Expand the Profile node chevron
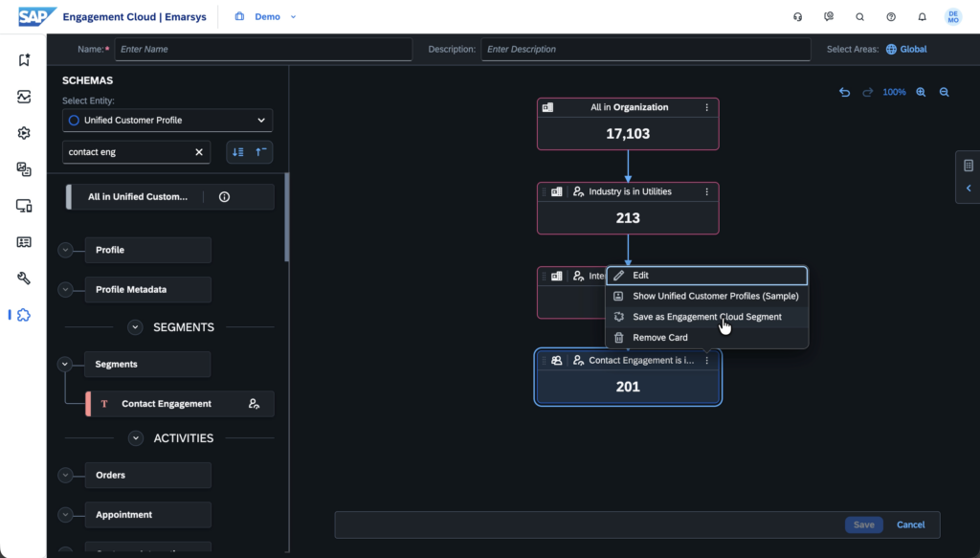This screenshot has height=558, width=980. point(65,250)
